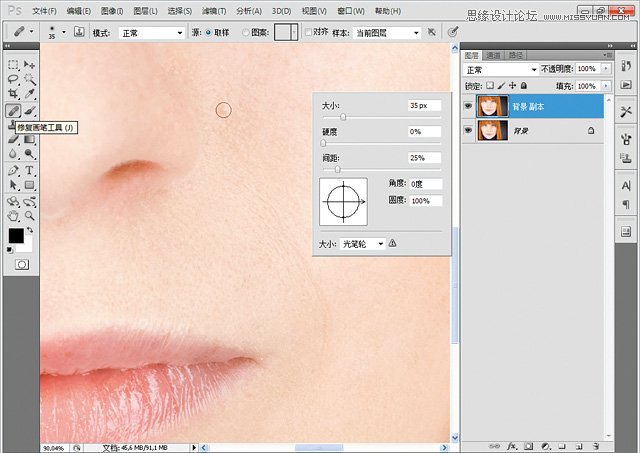
Task: Open 编辑(E) menu
Action: tap(78, 11)
